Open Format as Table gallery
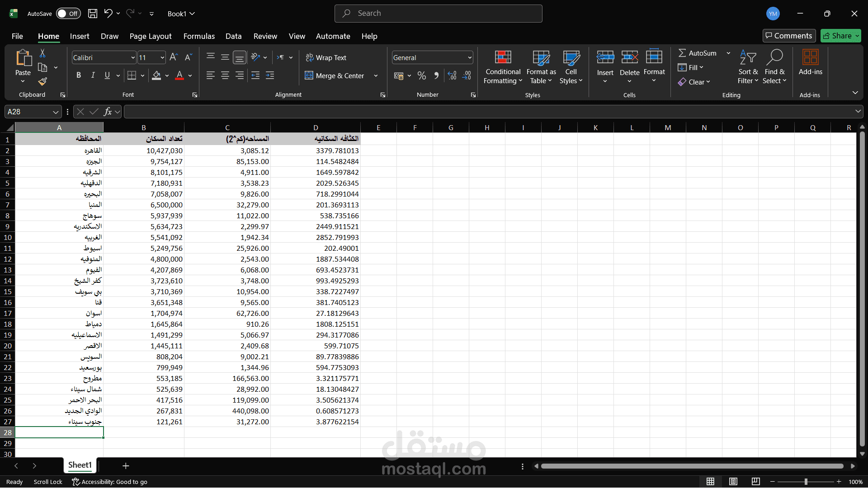Screen dimensions: 868x488 (x=541, y=67)
